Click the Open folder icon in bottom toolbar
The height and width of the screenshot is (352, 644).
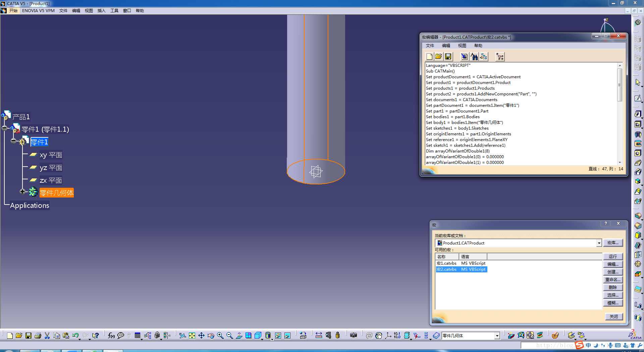pos(19,336)
